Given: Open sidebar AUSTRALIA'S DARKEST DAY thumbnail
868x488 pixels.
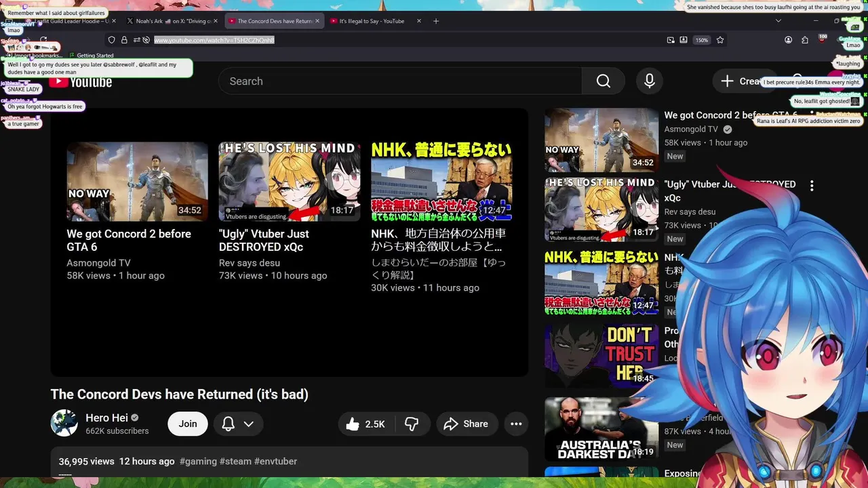Looking at the screenshot, I should [x=601, y=429].
